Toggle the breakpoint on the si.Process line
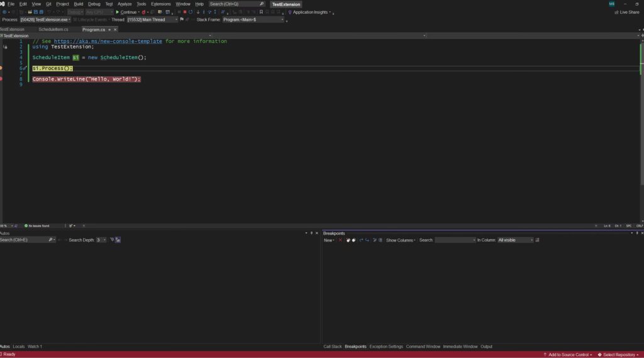Image resolution: width=644 pixels, height=358 pixels. pos(1,68)
